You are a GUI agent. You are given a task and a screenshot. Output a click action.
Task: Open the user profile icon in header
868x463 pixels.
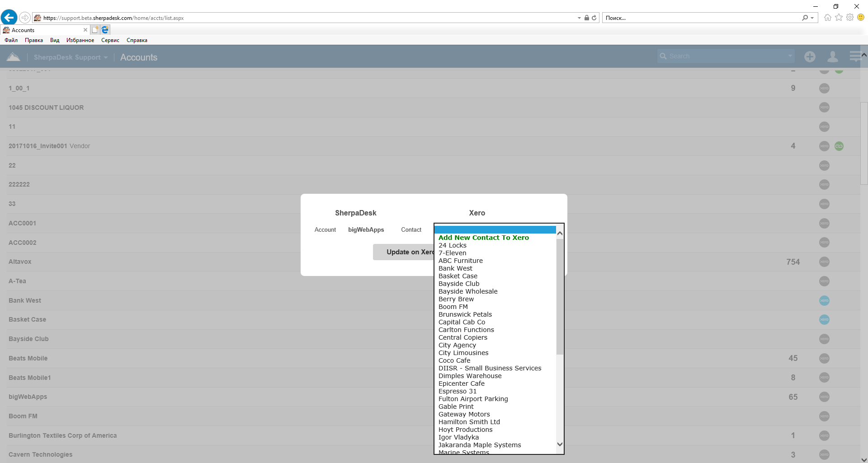click(x=832, y=56)
